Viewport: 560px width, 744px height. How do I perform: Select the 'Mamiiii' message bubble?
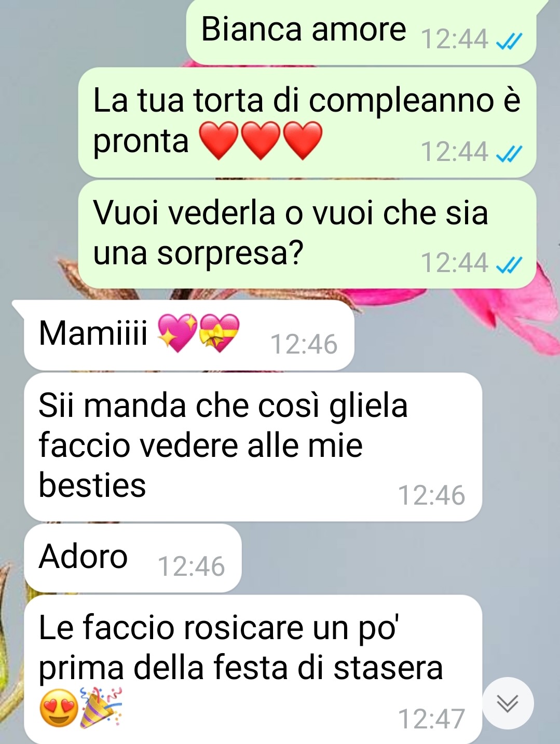[189, 335]
